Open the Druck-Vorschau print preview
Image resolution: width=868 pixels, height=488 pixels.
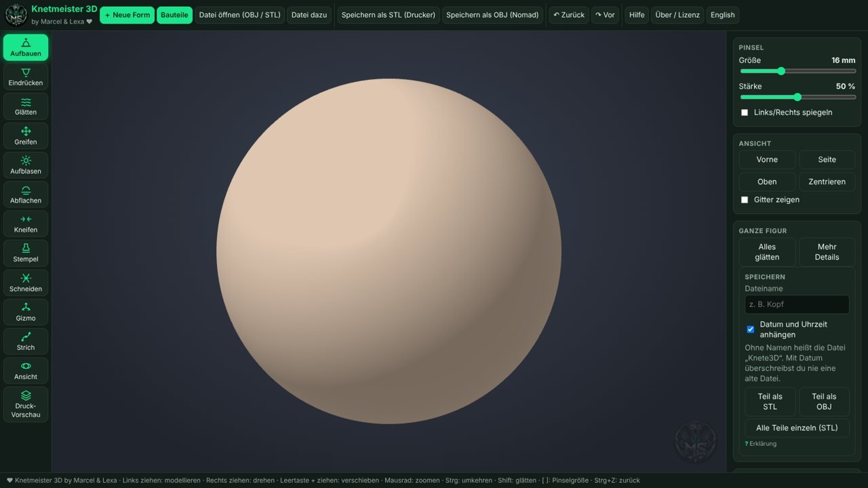coord(26,404)
